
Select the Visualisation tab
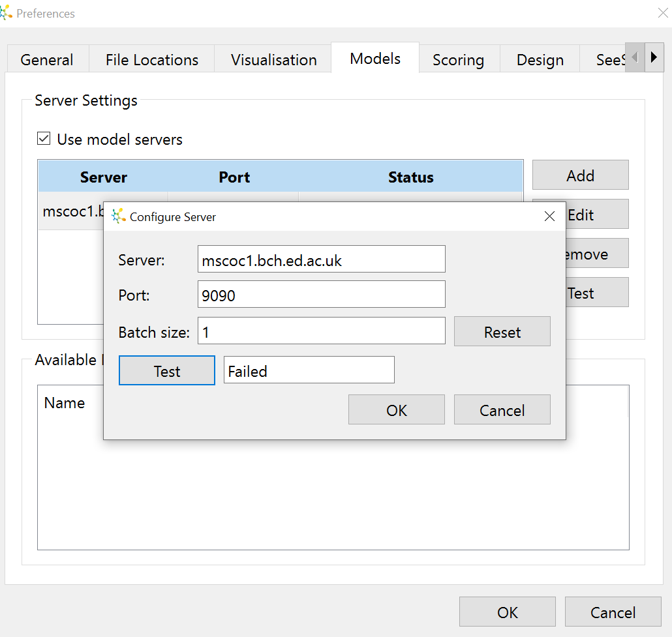273,60
